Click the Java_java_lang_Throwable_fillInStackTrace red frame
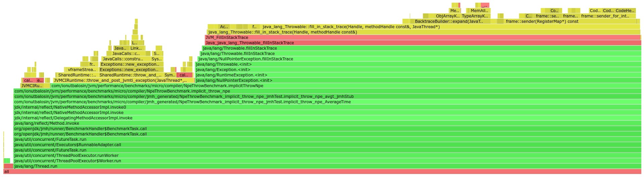The width and height of the screenshot is (644, 178). coord(423,43)
